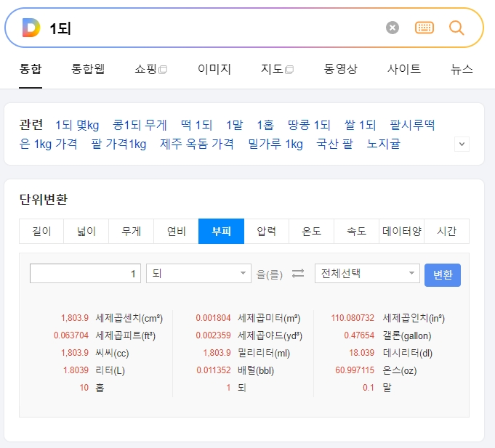Open related search 은 1kg 가격
Image resolution: width=495 pixels, height=448 pixels.
click(x=48, y=144)
